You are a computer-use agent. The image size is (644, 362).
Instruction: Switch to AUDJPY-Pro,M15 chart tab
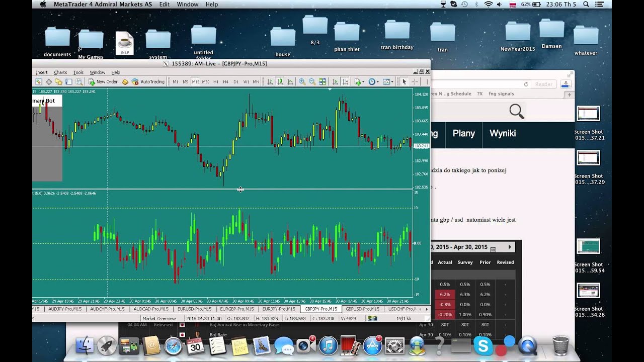point(65,309)
